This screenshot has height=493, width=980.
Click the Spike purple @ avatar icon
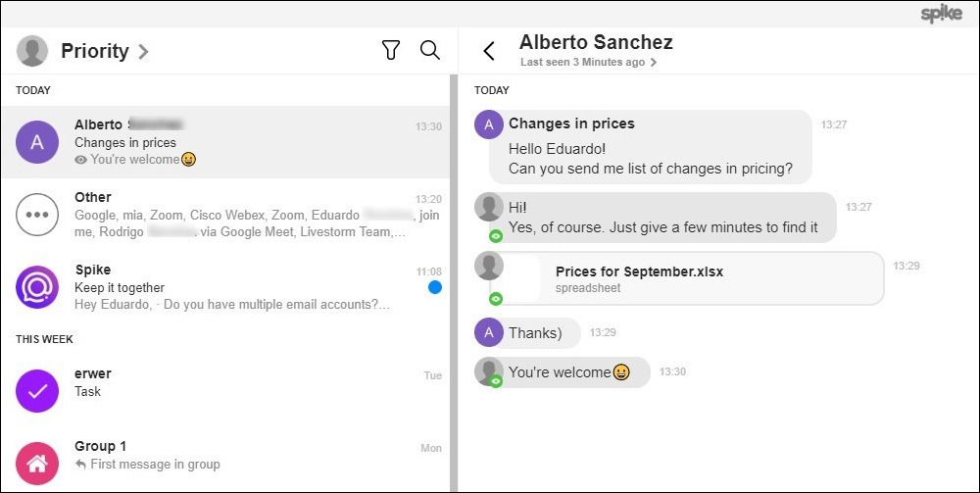37,287
